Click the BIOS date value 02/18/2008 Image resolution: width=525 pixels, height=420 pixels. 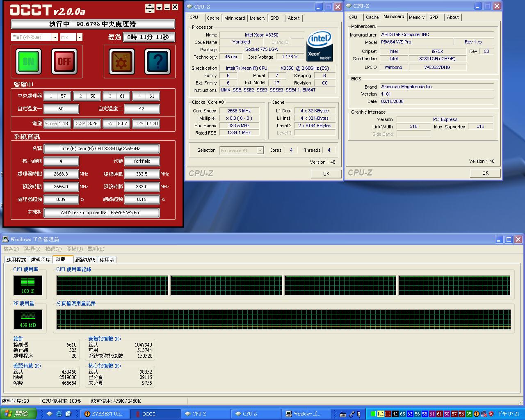[x=437, y=101]
